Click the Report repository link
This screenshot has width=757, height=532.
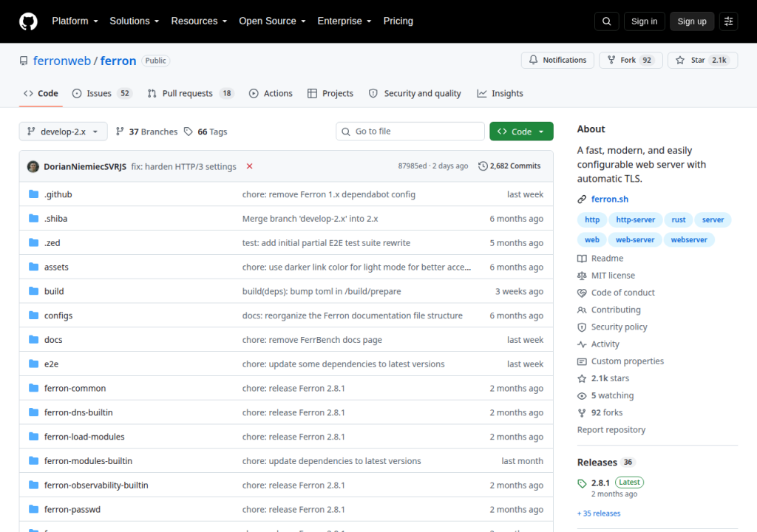611,429
